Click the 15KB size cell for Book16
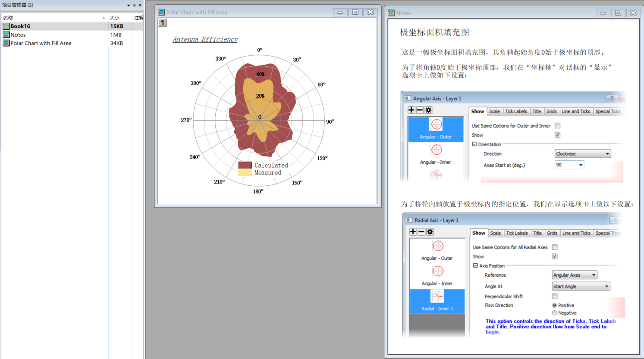This screenshot has height=359, width=644. point(116,26)
